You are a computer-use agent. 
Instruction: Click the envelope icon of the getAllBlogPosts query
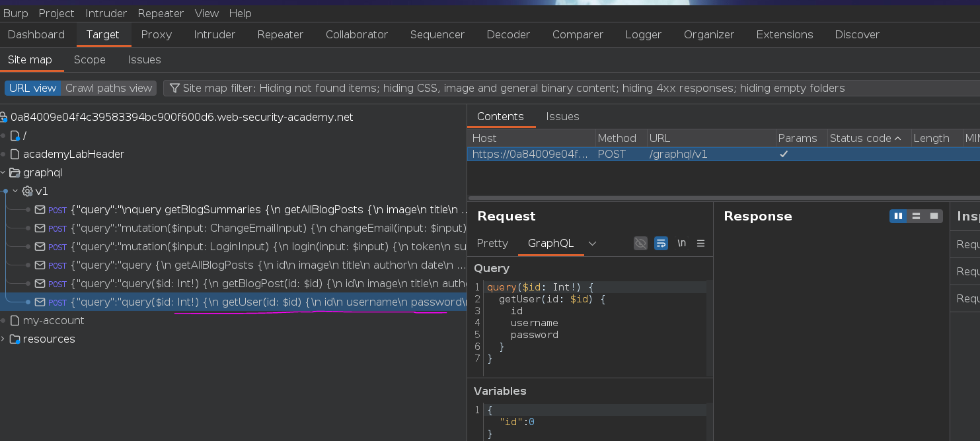pos(40,265)
